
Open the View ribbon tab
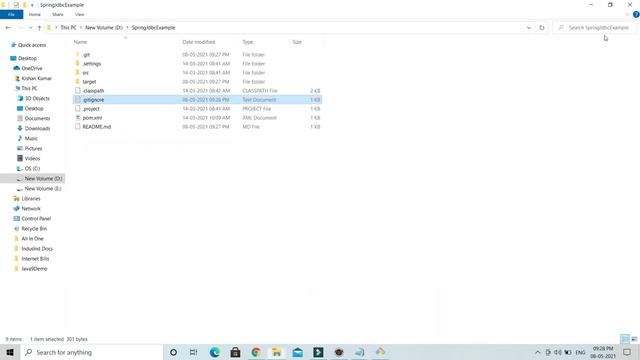[x=79, y=14]
